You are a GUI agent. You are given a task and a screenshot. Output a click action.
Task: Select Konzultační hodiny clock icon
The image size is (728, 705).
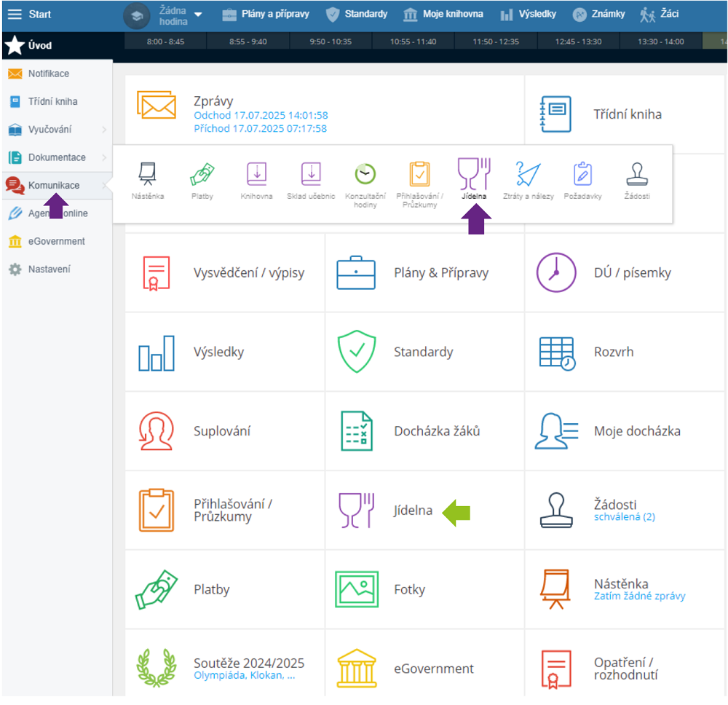pos(365,176)
